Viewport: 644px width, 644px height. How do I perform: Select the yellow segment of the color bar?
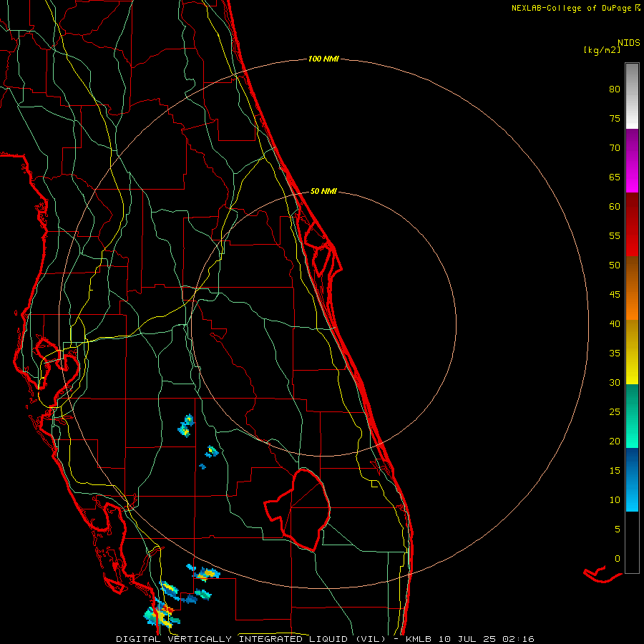coord(632,352)
